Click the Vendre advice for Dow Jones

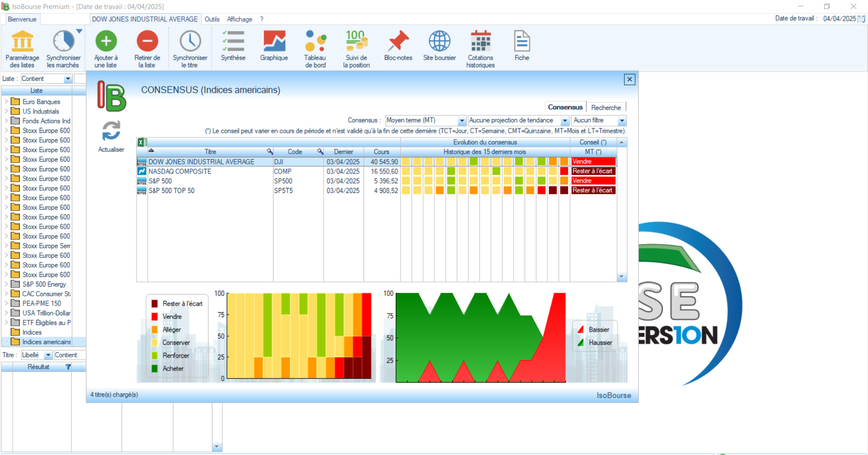[593, 162]
